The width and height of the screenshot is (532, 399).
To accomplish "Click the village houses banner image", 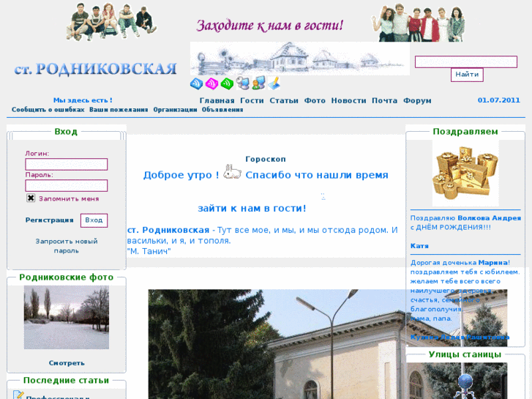I will (300, 59).
